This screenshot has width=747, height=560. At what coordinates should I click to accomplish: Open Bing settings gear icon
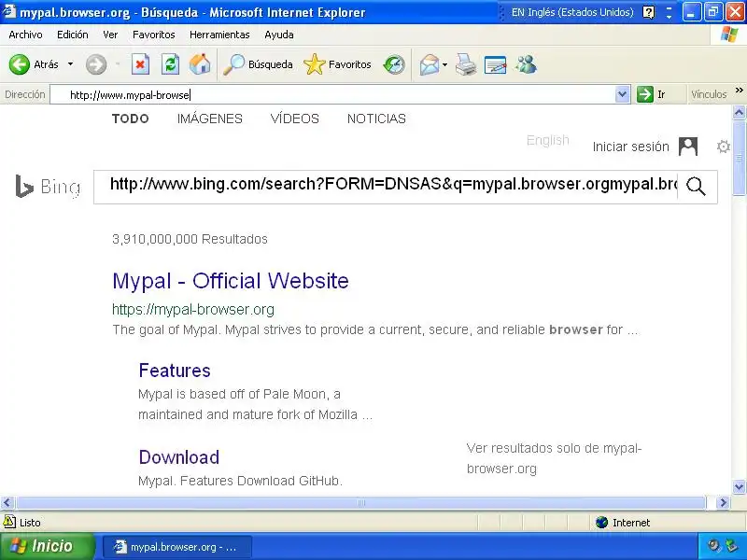coord(723,147)
